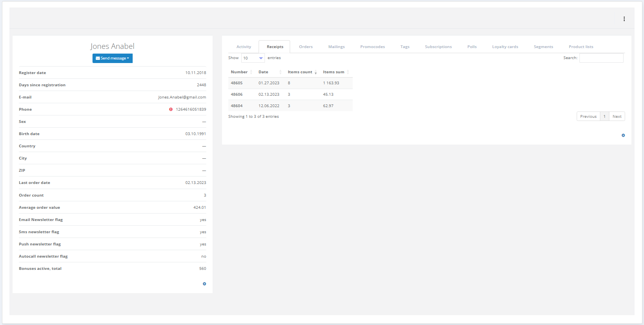Click the receipts Search input field
This screenshot has height=325, width=644.
pos(601,58)
